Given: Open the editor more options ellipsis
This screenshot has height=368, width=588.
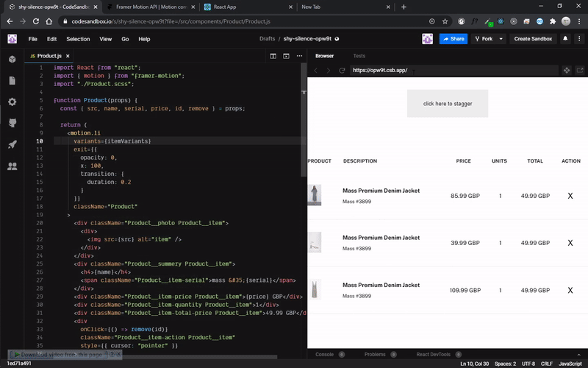Looking at the screenshot, I should click(299, 56).
